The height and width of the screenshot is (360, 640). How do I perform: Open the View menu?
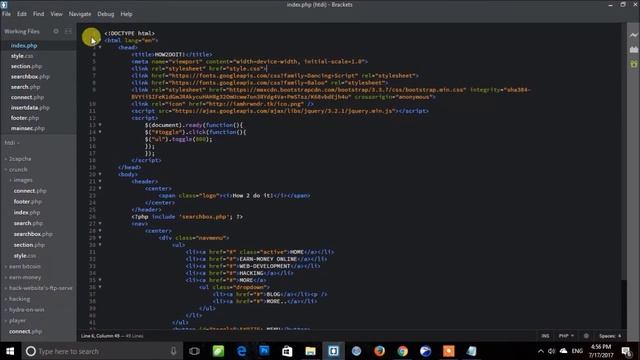point(56,14)
